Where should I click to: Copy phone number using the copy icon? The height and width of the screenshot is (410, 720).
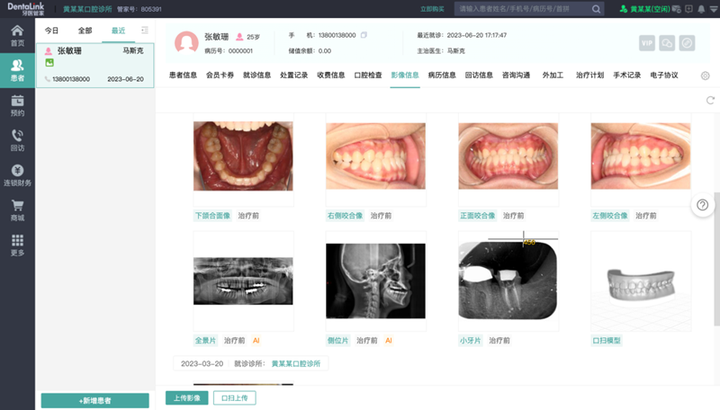tap(364, 35)
